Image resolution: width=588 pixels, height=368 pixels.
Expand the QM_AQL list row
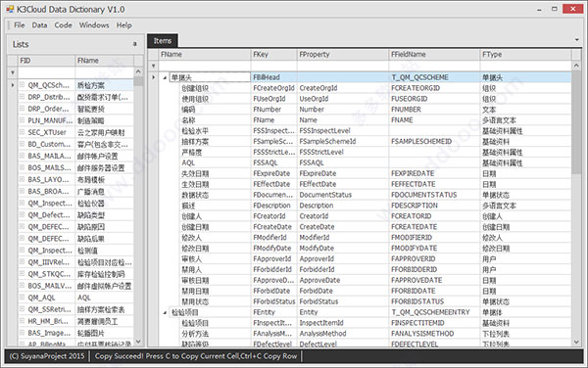click(23, 298)
